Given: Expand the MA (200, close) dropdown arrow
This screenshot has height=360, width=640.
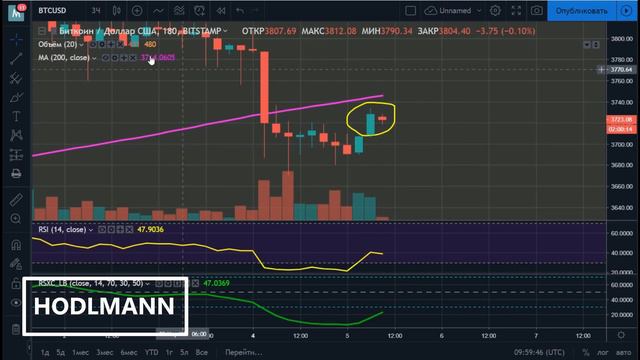Looking at the screenshot, I should coord(94,58).
